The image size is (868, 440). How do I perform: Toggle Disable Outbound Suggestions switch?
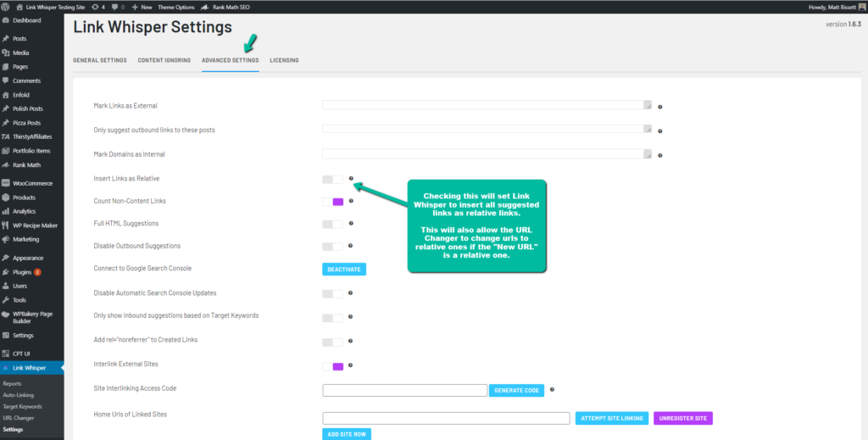pos(332,247)
